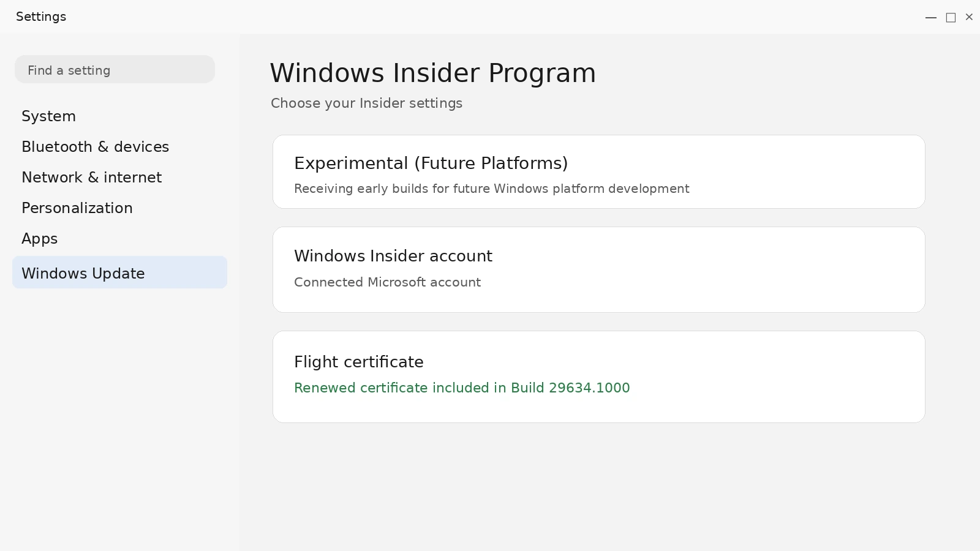Click the Connected Microsoft account text

coord(387,282)
